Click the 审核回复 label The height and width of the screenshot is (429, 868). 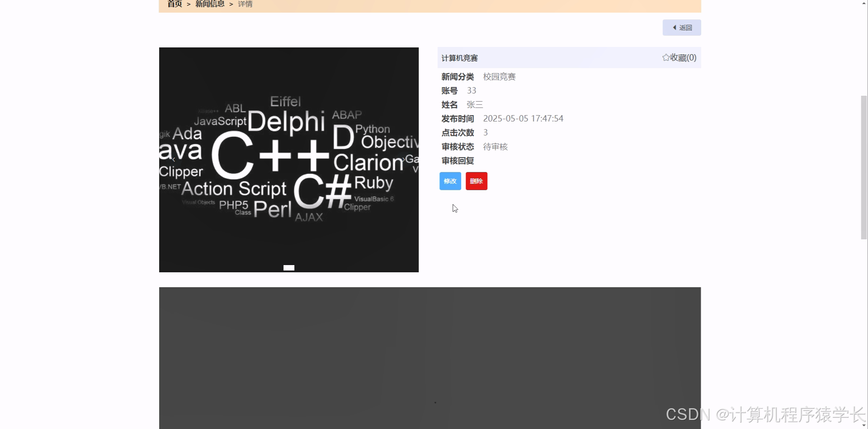pos(458,161)
